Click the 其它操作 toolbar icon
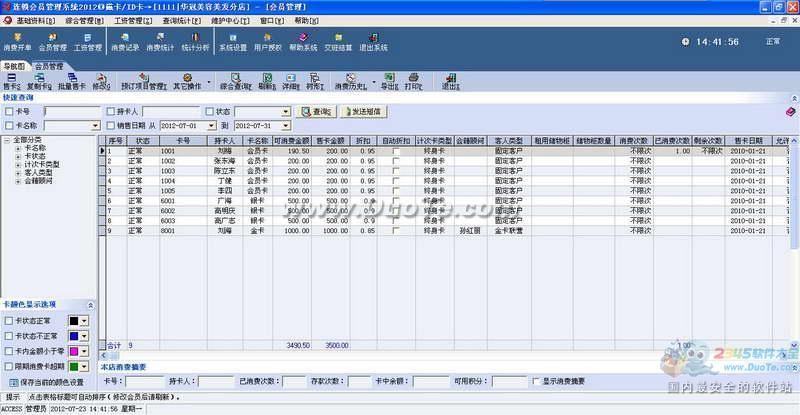Viewport: 800px width, 415px height. click(x=187, y=82)
